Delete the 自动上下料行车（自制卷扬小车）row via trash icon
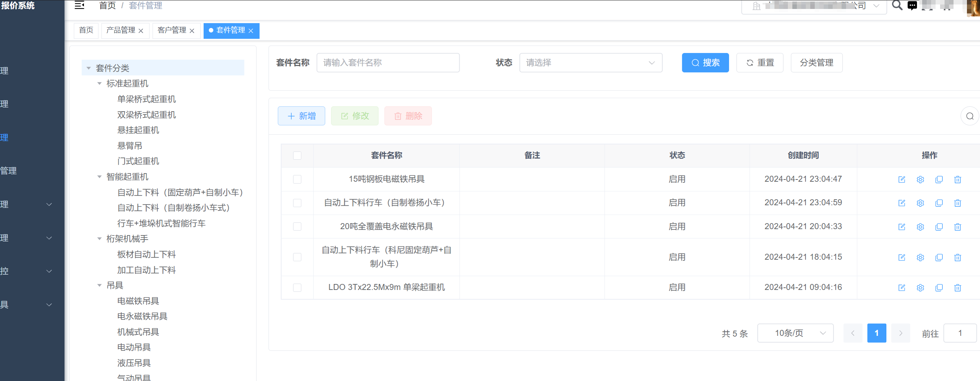980x381 pixels. point(957,203)
